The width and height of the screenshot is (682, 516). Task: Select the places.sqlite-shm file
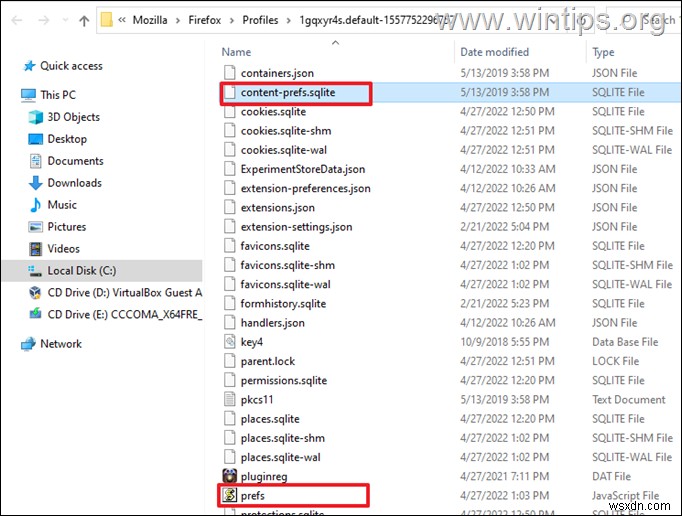[x=283, y=438]
